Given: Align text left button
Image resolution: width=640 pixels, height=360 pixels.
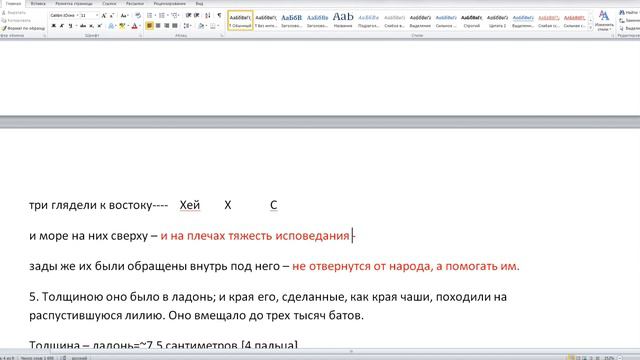Looking at the screenshot, I should tap(149, 26).
